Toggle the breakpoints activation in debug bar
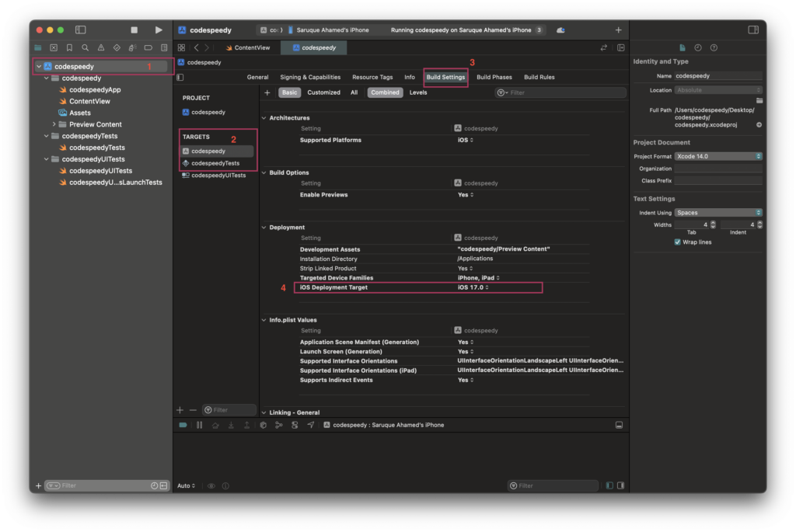This screenshot has height=532, width=796. coord(183,425)
